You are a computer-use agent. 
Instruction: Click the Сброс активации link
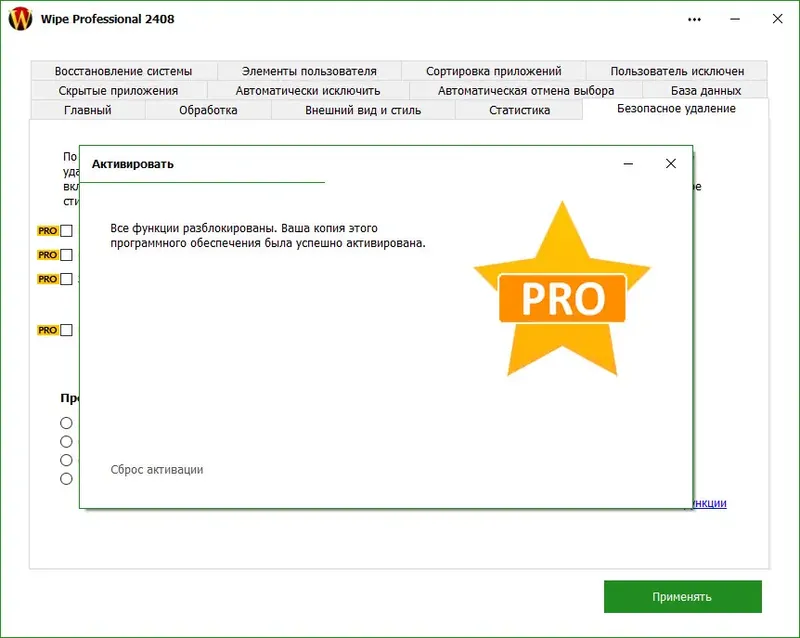coord(157,469)
